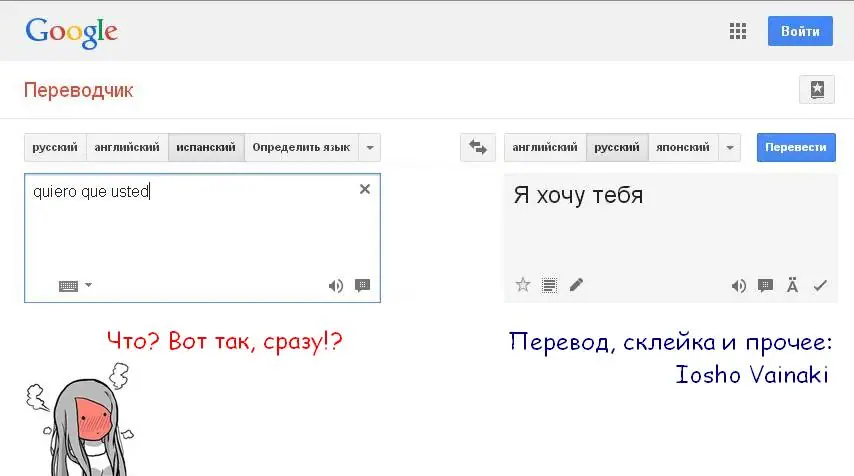Select испанский as source language
Viewport: 854px width, 476px height.
coord(206,148)
